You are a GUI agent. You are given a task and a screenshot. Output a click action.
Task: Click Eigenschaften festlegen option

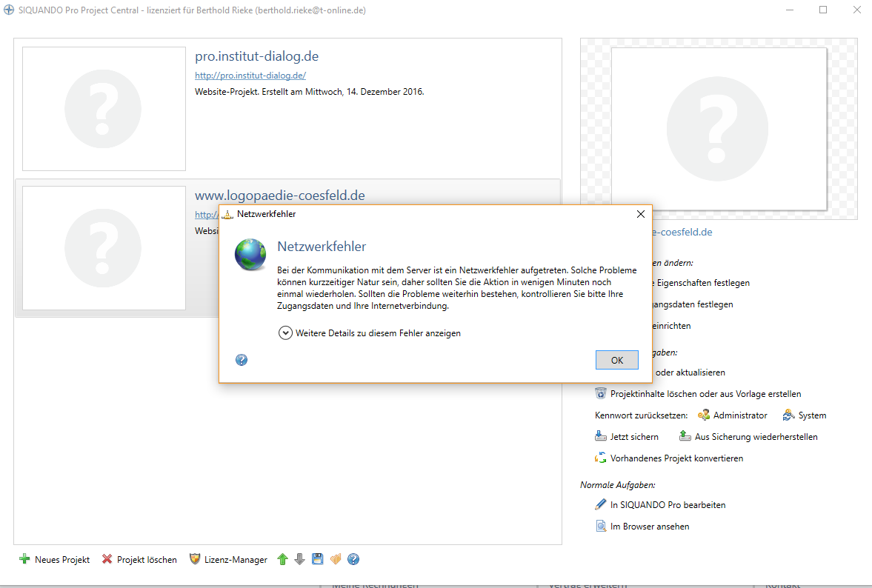703,283
